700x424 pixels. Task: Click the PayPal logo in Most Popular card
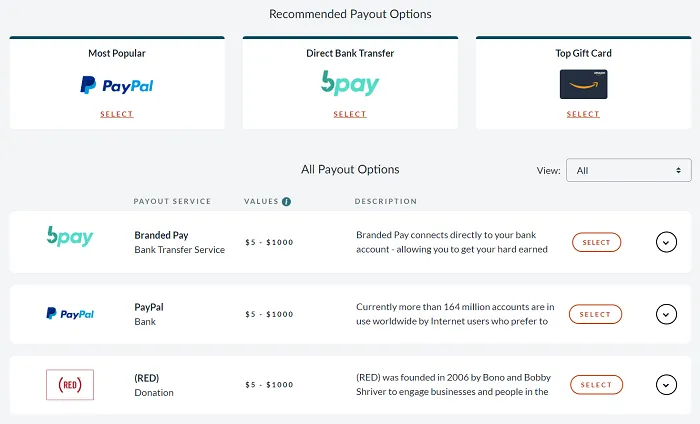pyautogui.click(x=117, y=86)
